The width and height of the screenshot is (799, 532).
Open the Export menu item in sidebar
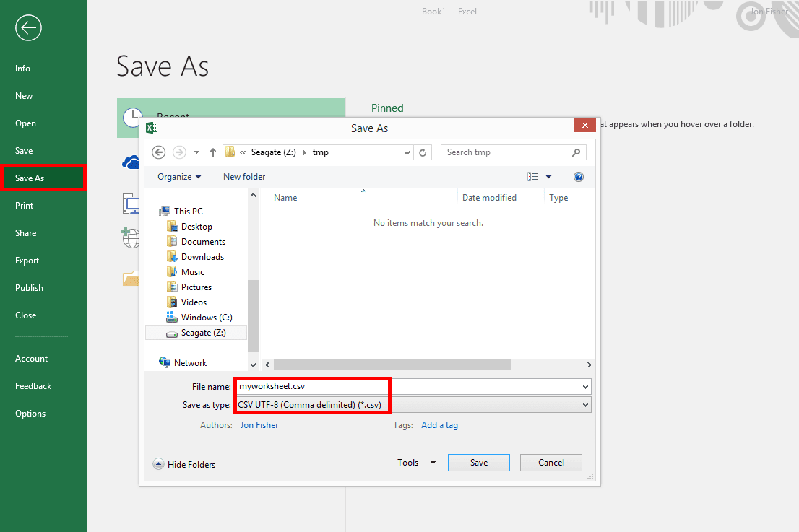(x=27, y=261)
